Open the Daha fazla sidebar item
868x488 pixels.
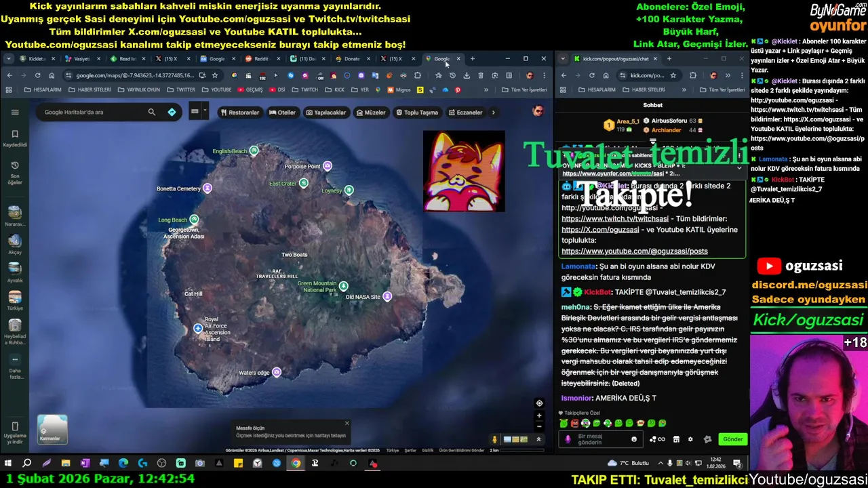[x=15, y=366]
